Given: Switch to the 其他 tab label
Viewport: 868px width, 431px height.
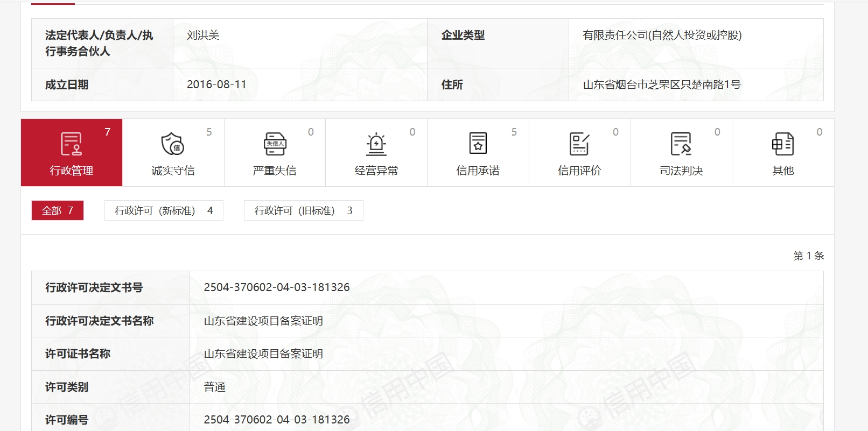Looking at the screenshot, I should [x=783, y=171].
